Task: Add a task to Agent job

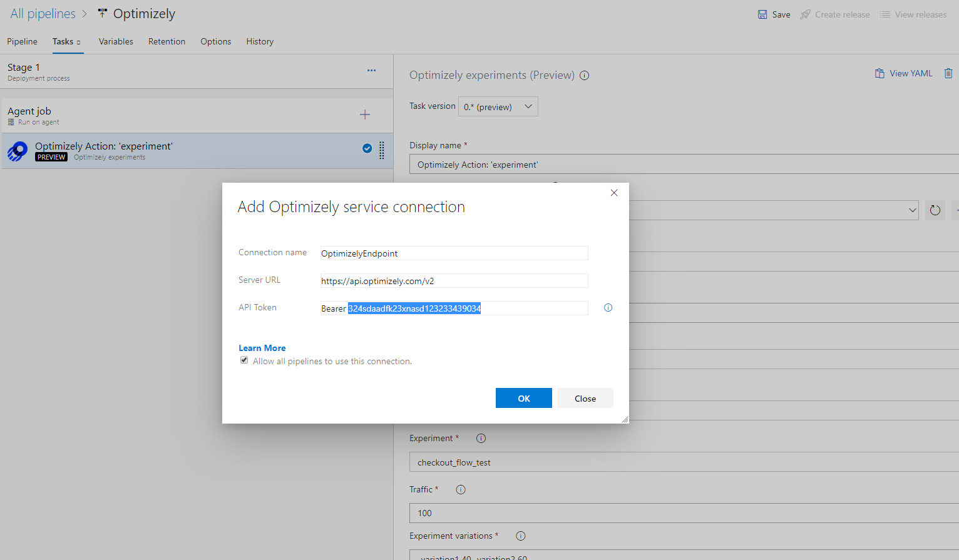Action: 365,115
